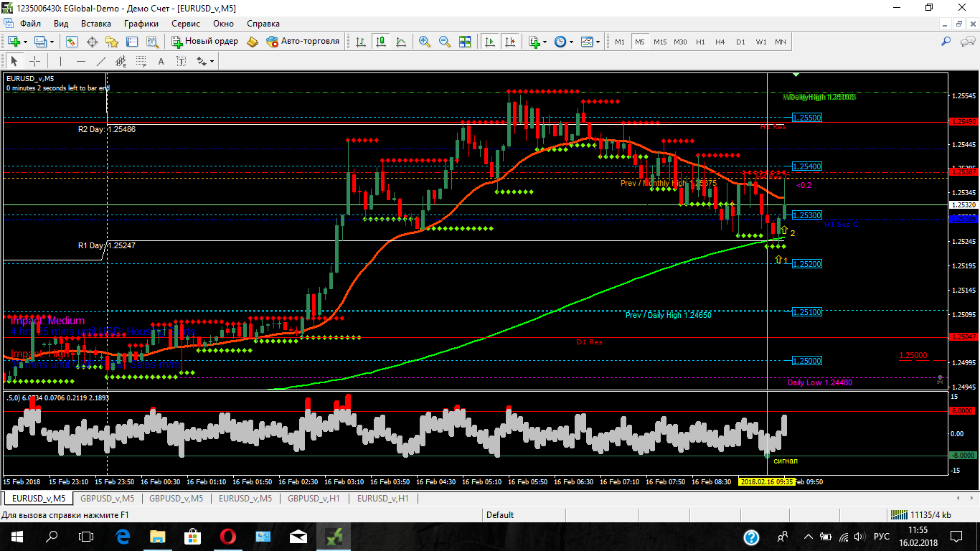The image size is (980, 551).
Task: Expand the arrows objects dropdown
Action: pyautogui.click(x=212, y=61)
